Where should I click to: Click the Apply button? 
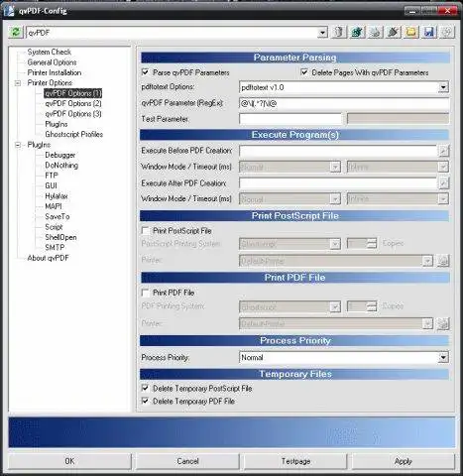tap(404, 461)
